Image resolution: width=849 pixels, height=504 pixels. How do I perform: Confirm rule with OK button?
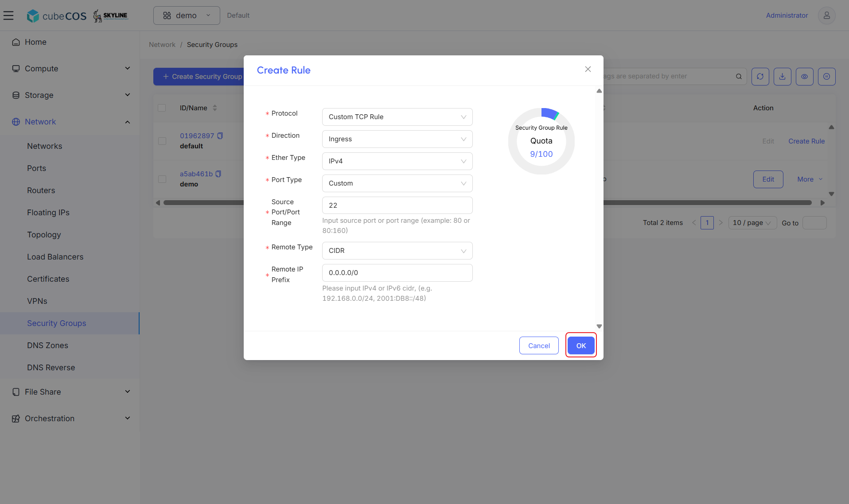[x=581, y=345]
